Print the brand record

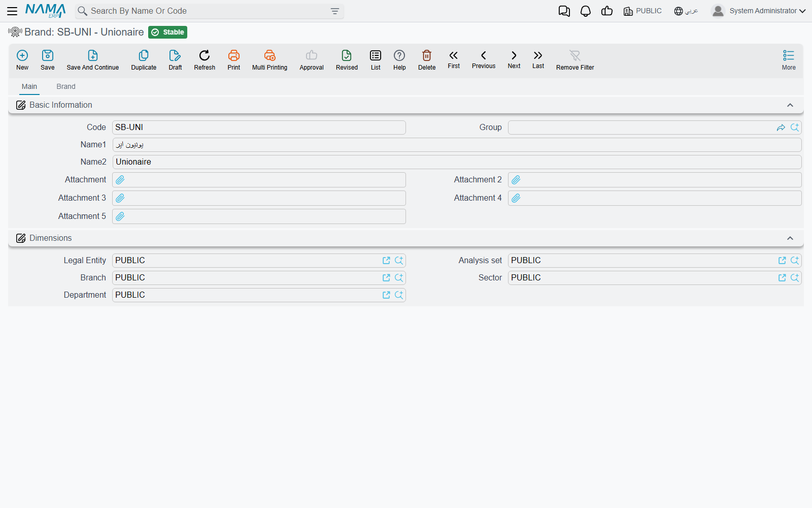[x=234, y=60]
